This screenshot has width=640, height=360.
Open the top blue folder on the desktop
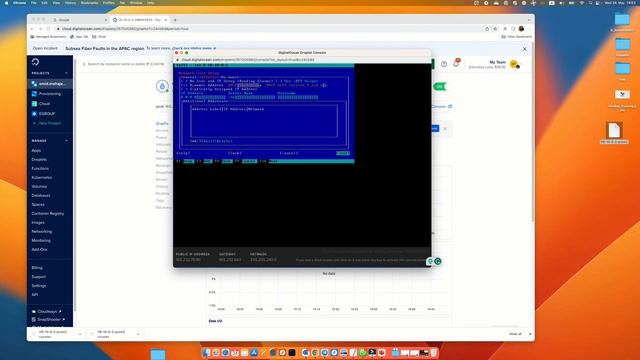click(x=622, y=19)
